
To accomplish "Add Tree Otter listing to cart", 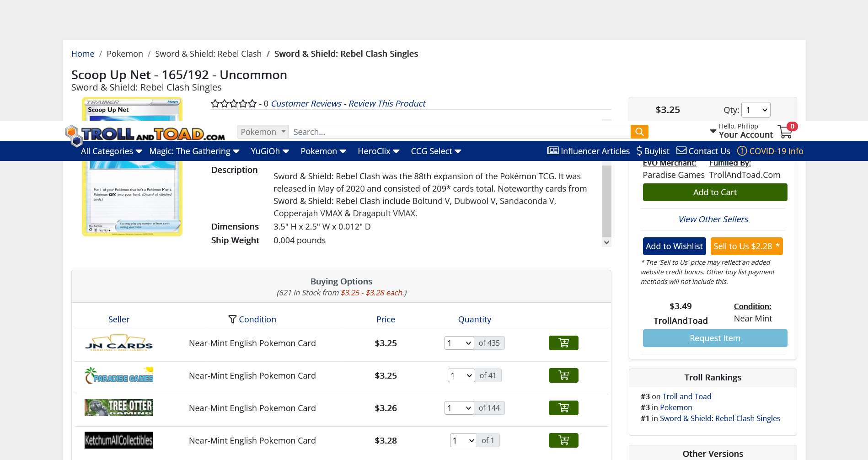I will tap(563, 408).
